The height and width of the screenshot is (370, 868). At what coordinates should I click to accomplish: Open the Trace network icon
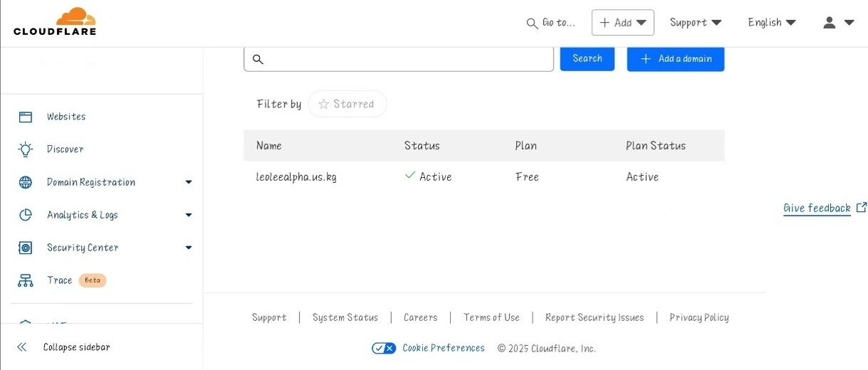pyautogui.click(x=26, y=280)
